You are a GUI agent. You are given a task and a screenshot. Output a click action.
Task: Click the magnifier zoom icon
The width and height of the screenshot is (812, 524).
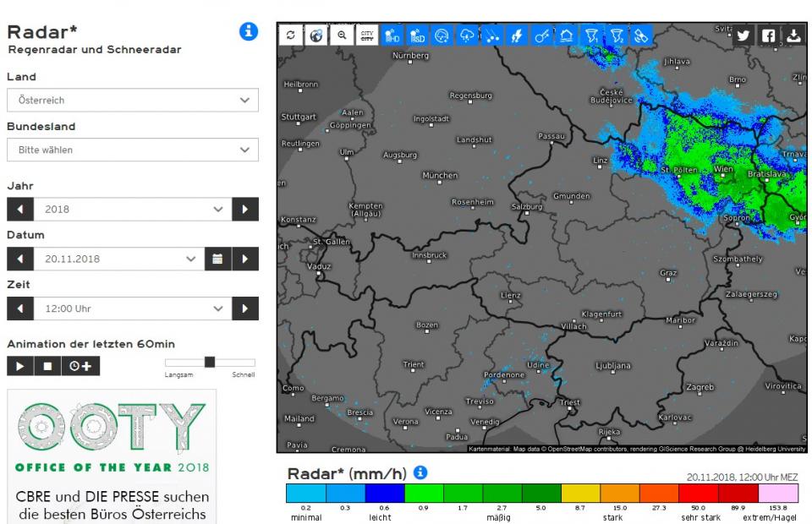(342, 35)
